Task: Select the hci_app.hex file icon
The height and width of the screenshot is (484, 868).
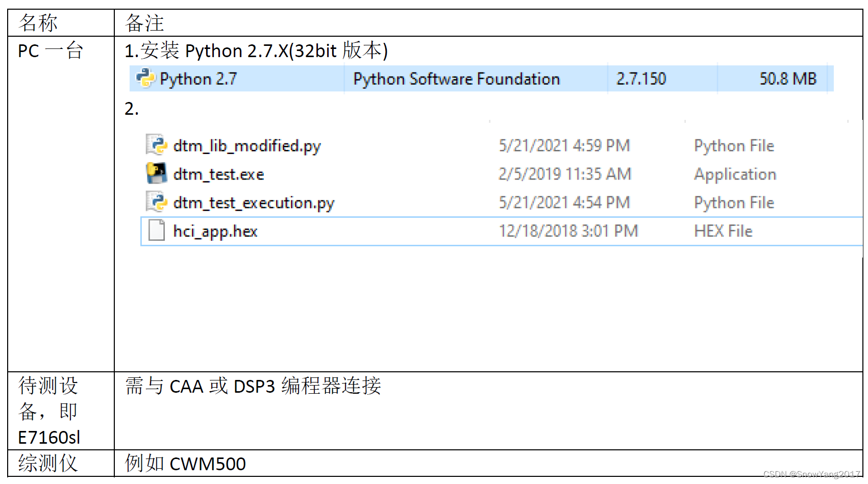Action: point(157,231)
